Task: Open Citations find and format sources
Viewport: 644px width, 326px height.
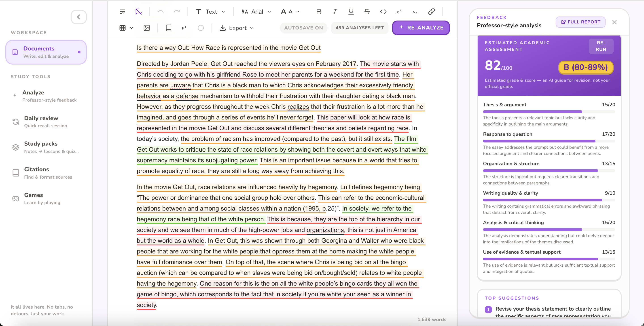Action: [46, 173]
